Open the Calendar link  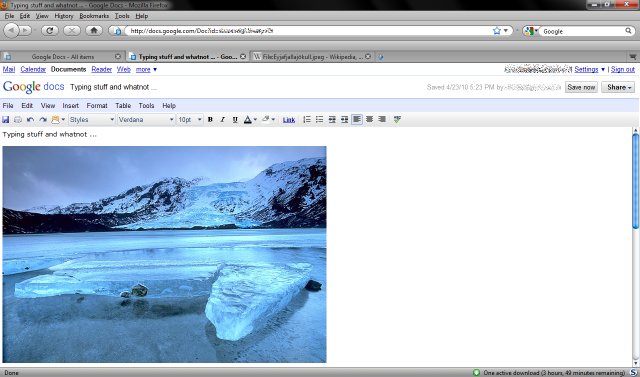click(33, 69)
